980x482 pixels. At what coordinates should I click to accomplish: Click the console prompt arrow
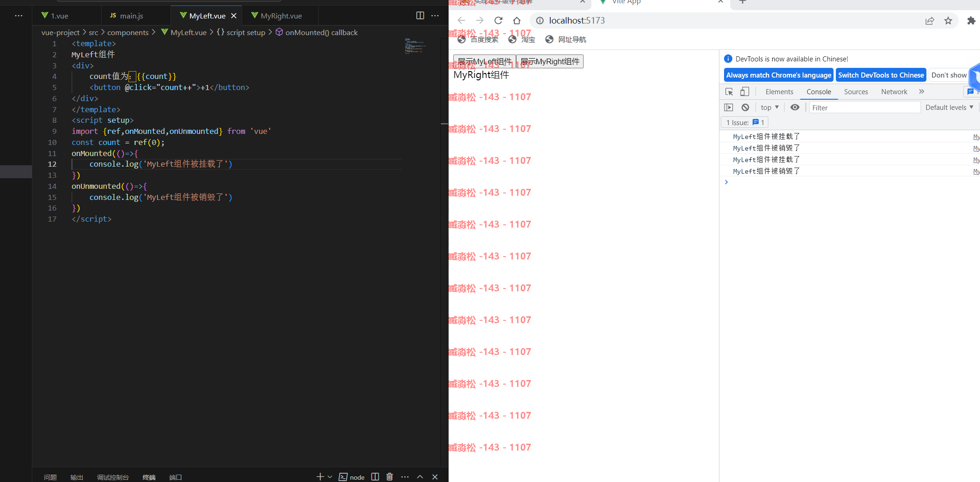[726, 182]
